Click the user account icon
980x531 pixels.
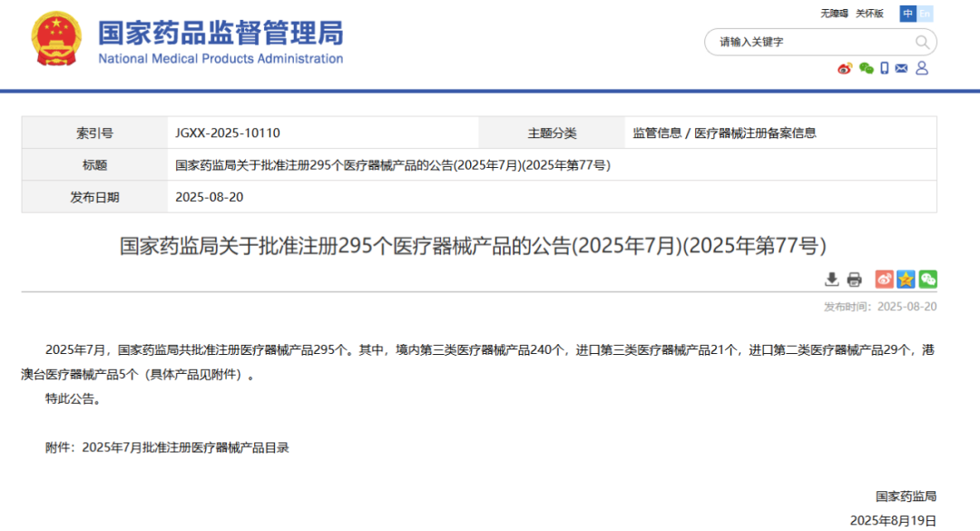922,67
